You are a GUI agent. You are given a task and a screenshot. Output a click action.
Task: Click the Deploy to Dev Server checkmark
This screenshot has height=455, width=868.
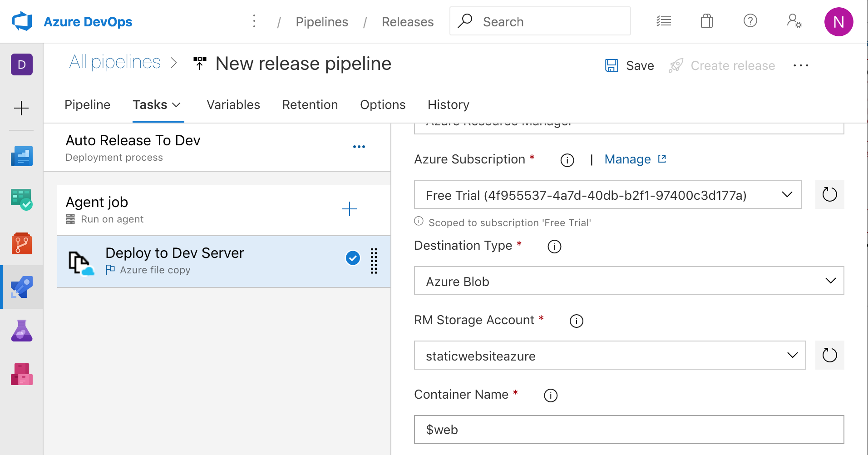click(353, 258)
